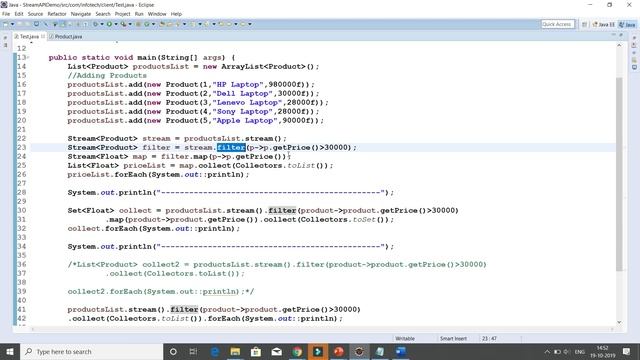640x360 pixels.
Task: Click the Open Perspective icon beside Quick Access
Action: point(584,24)
